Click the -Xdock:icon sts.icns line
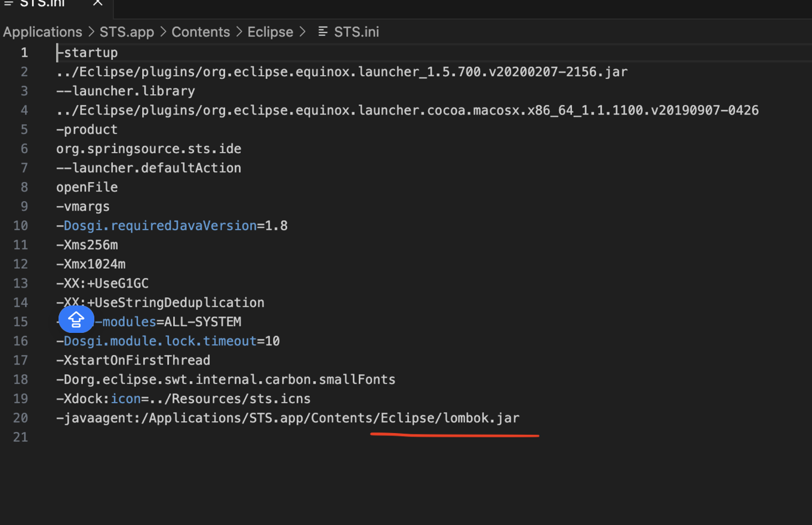812x525 pixels. (x=183, y=399)
